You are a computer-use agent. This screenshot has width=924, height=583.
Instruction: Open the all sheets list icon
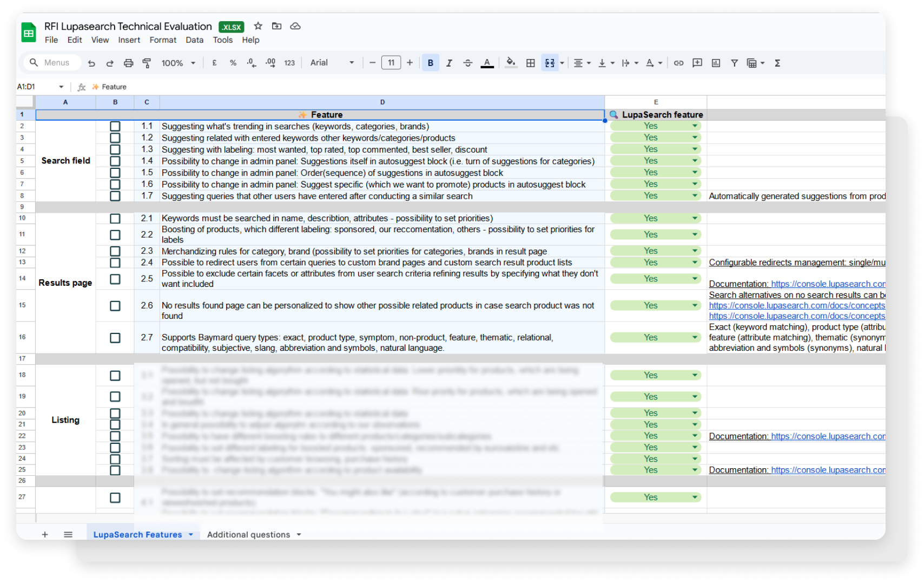point(68,534)
